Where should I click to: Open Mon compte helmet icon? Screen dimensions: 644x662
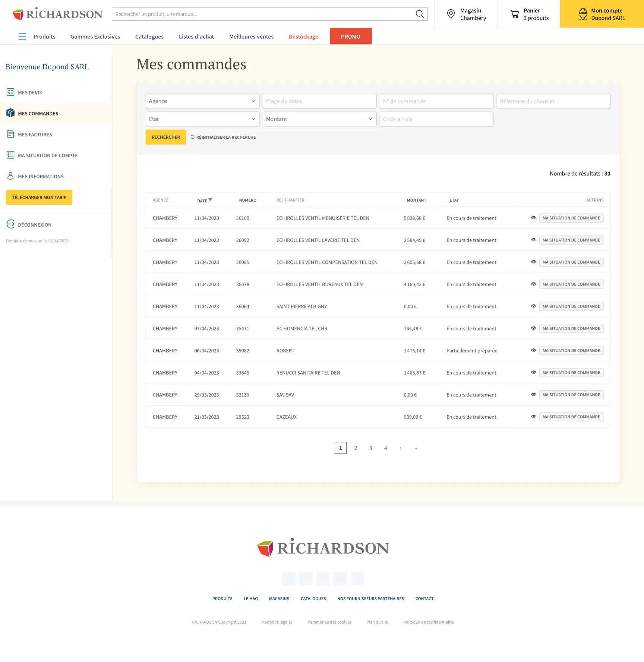583,14
